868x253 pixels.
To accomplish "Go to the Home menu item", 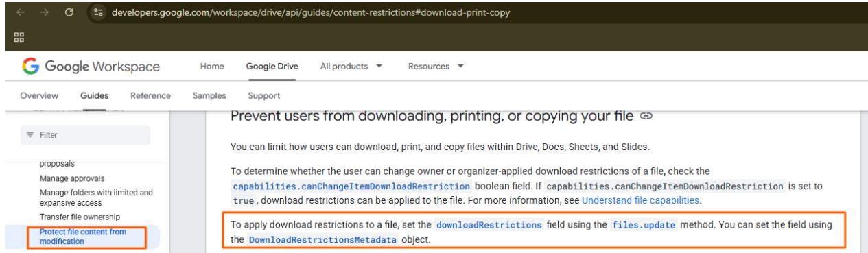I will [x=212, y=67].
